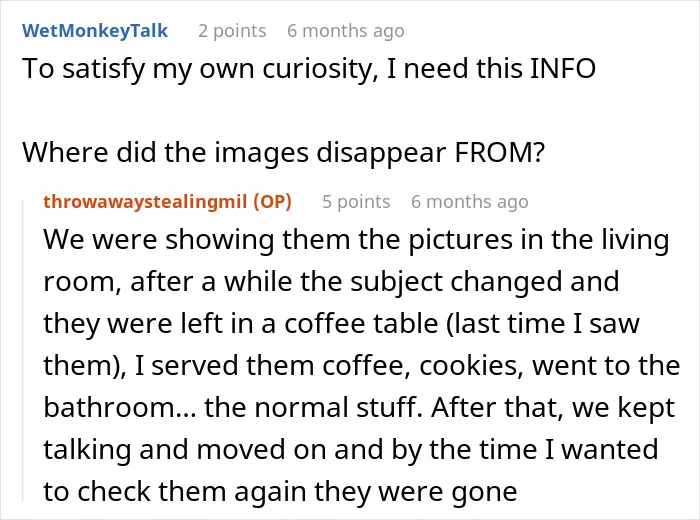Screen dimensions: 700x520
Task: Click the 2 points score
Action: tap(232, 31)
